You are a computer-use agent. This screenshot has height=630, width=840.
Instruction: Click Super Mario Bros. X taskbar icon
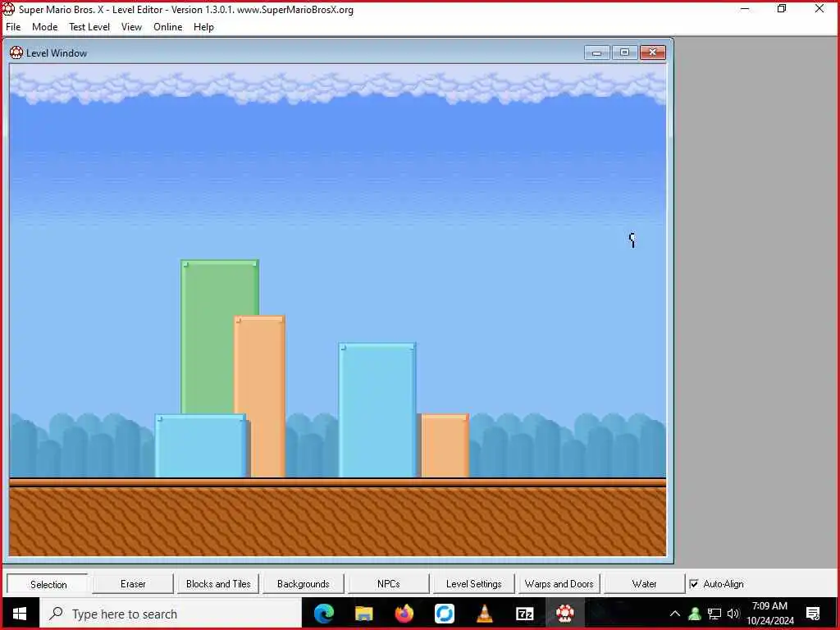(x=564, y=614)
